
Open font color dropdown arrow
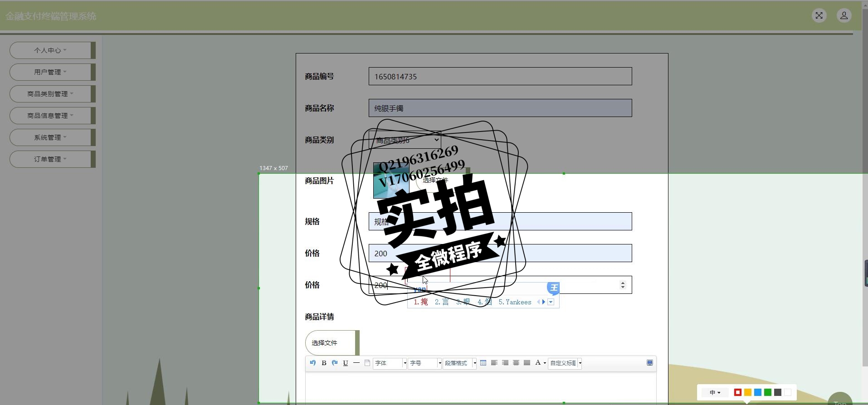pyautogui.click(x=545, y=363)
